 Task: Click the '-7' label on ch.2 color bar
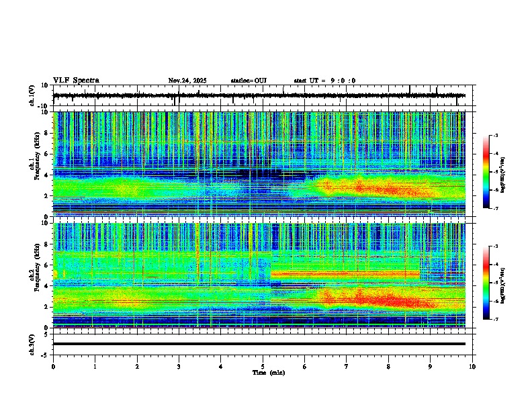coord(495,320)
